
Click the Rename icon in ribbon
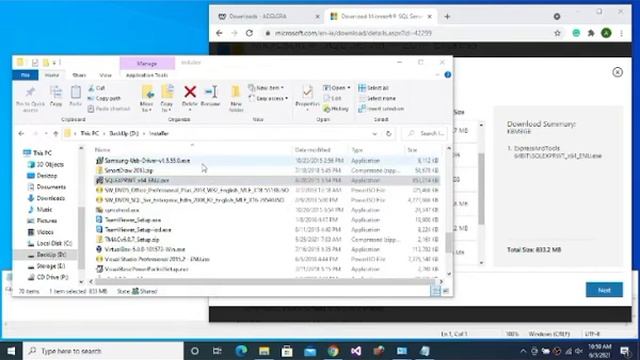pos(211,92)
